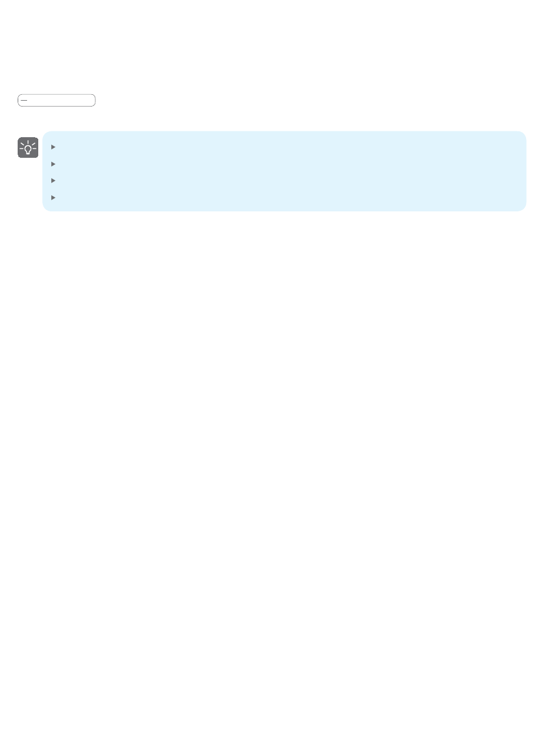The height and width of the screenshot is (756, 559).
Task: Click inside the rounded input field
Action: click(x=56, y=100)
